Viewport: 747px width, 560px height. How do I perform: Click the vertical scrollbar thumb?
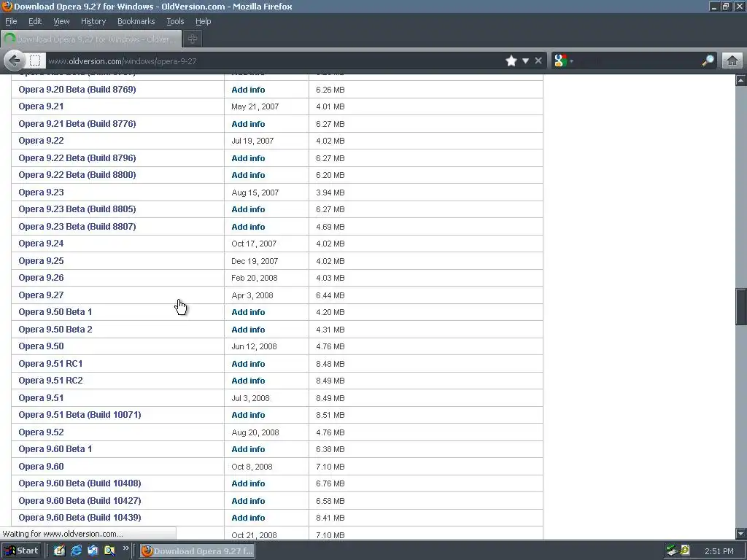click(741, 307)
